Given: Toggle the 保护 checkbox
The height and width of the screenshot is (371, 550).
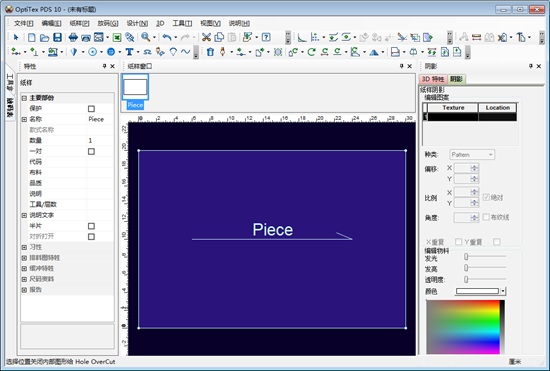Looking at the screenshot, I should (x=91, y=109).
